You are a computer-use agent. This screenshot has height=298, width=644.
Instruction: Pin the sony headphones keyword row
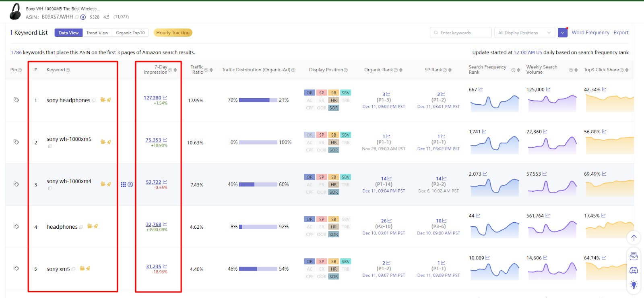(17, 100)
